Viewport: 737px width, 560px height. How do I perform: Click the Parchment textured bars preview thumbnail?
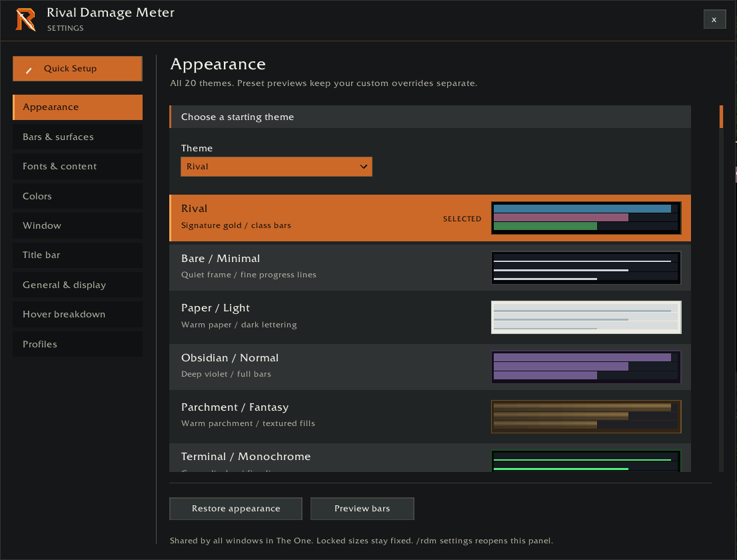click(x=586, y=417)
